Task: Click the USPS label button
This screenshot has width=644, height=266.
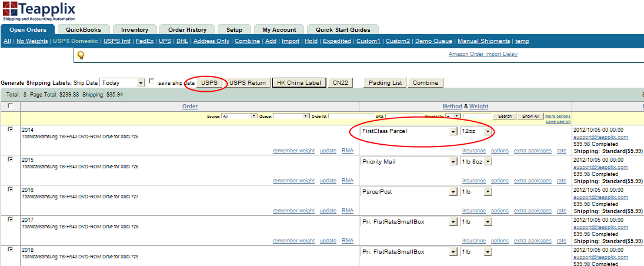Action: 209,82
